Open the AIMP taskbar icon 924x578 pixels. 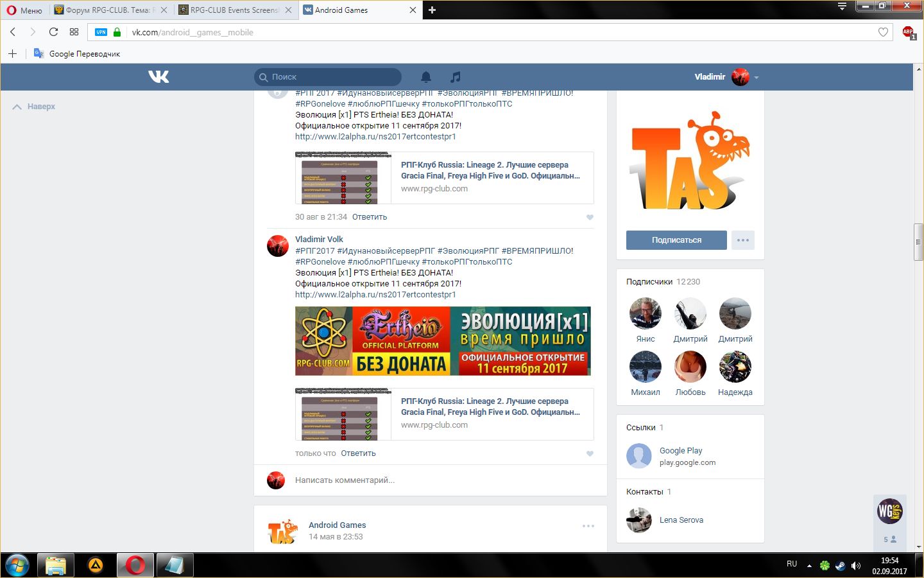click(96, 565)
